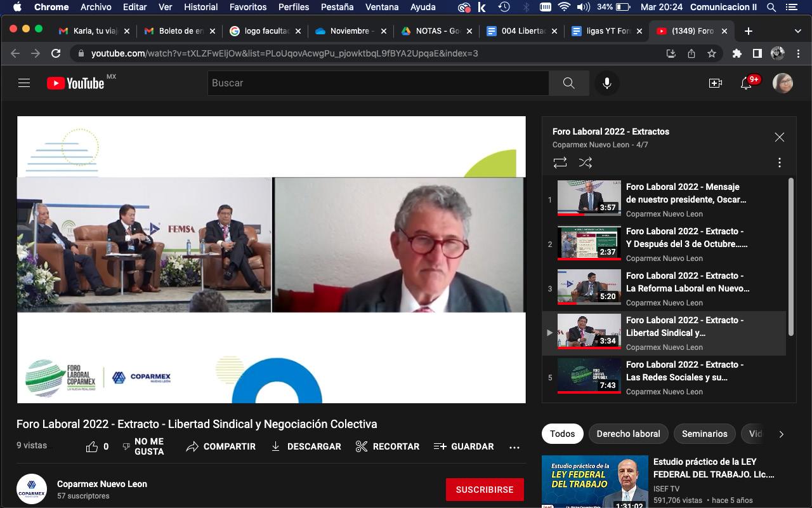
Task: Expand the Chrome tab search chevron
Action: 797,30
